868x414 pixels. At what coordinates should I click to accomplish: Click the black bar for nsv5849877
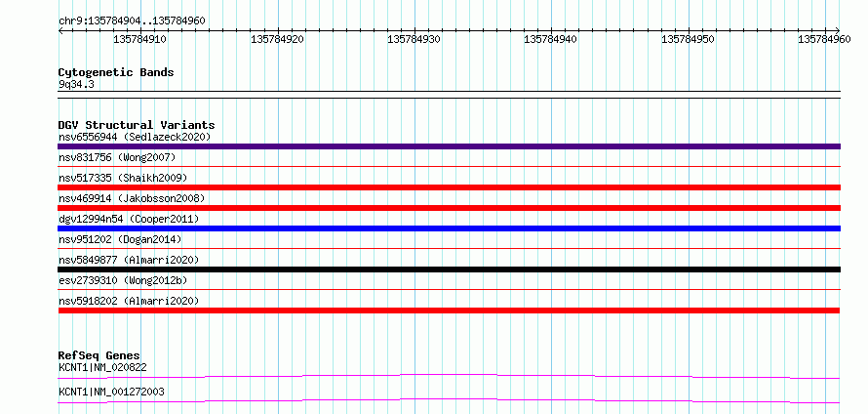[x=449, y=269]
